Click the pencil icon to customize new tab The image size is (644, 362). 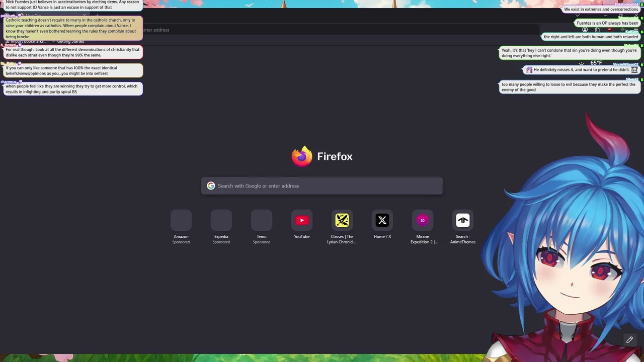click(629, 340)
